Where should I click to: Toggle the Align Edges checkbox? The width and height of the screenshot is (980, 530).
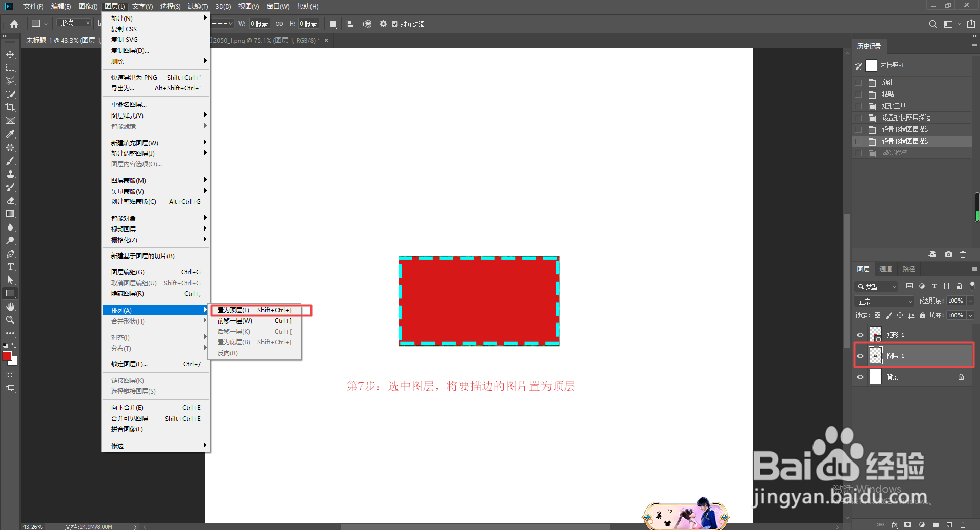(x=395, y=24)
